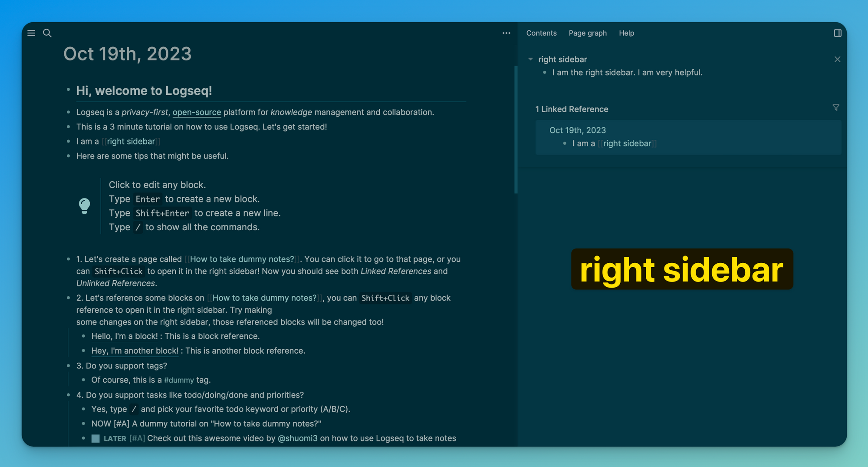
Task: Open the Contents tab in sidebar
Action: click(x=541, y=33)
